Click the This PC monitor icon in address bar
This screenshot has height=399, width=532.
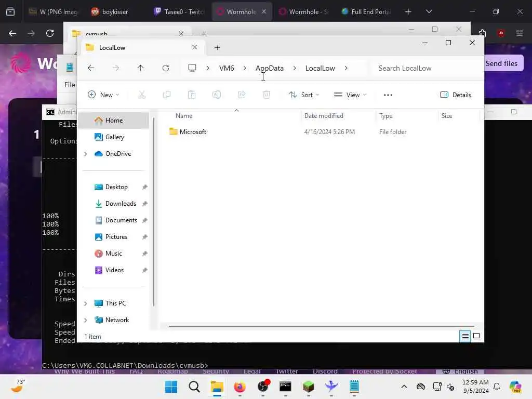tap(192, 68)
